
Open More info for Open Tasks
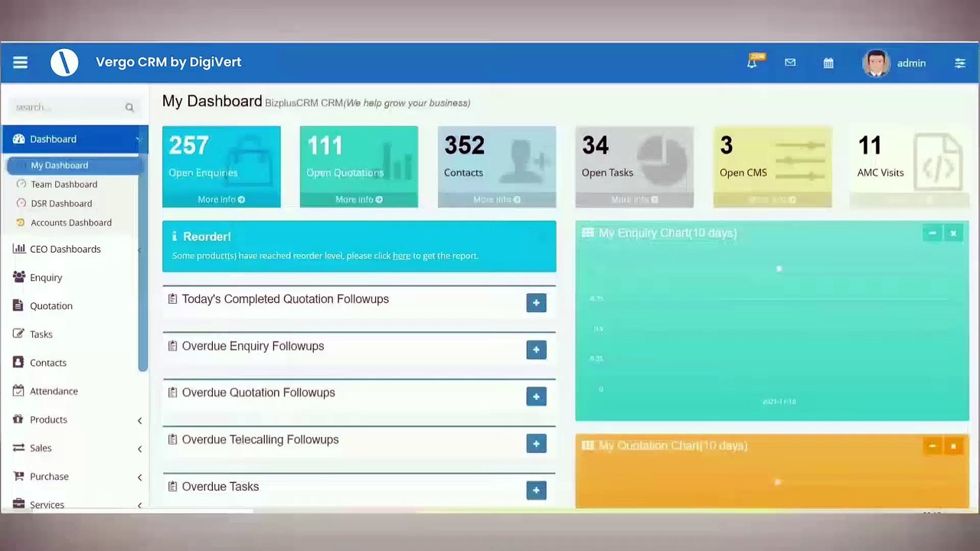pyautogui.click(x=635, y=200)
